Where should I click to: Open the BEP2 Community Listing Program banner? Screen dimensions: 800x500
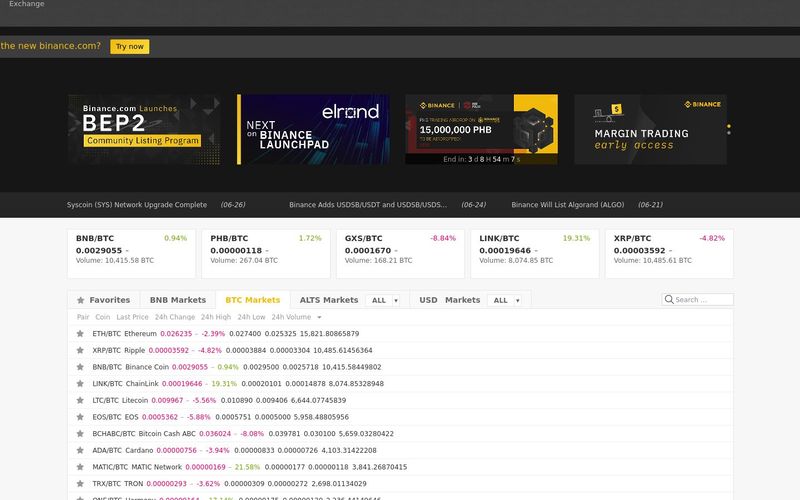144,130
